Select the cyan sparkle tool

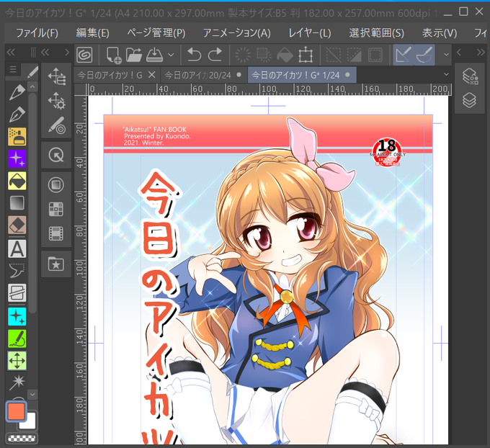pos(17,316)
